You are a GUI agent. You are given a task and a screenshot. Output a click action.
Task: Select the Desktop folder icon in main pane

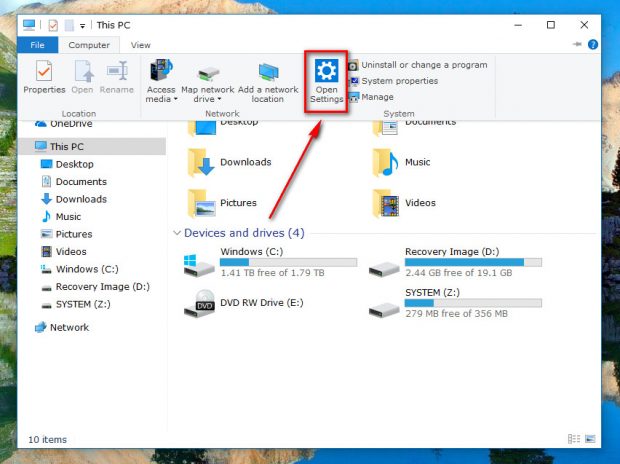pyautogui.click(x=202, y=128)
